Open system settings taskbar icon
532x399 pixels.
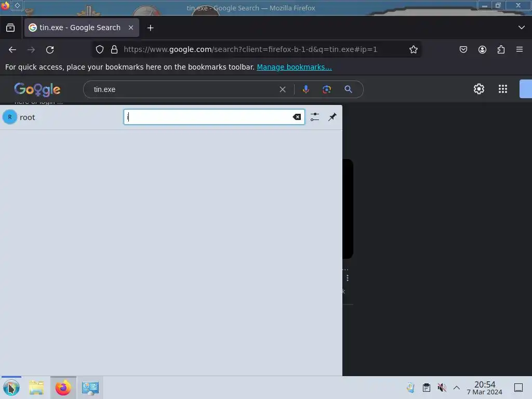90,388
